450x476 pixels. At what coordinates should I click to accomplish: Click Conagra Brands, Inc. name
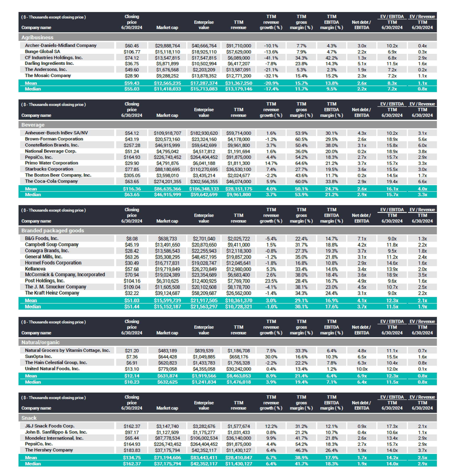coord(47,251)
